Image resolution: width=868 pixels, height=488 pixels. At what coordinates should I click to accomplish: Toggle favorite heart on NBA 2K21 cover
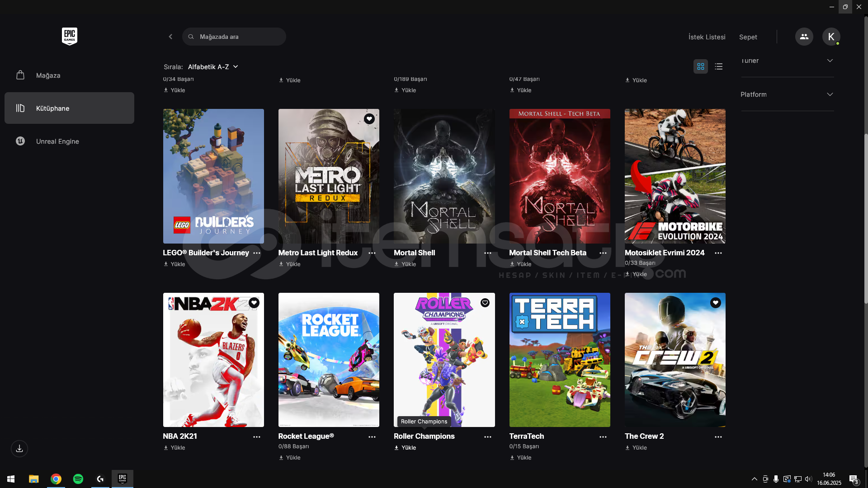(254, 303)
